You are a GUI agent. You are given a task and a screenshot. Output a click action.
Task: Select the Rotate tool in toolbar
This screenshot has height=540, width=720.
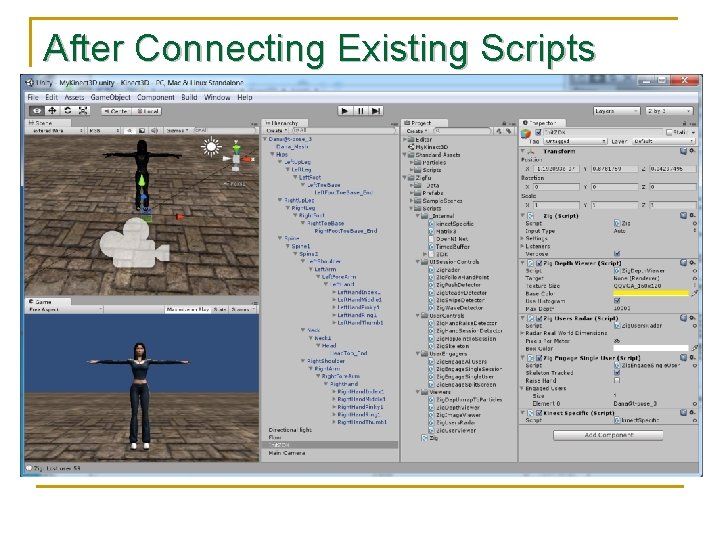(68, 111)
